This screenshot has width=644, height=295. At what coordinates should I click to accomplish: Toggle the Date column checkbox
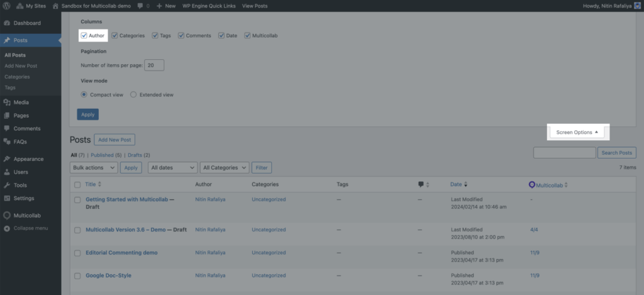pyautogui.click(x=221, y=36)
